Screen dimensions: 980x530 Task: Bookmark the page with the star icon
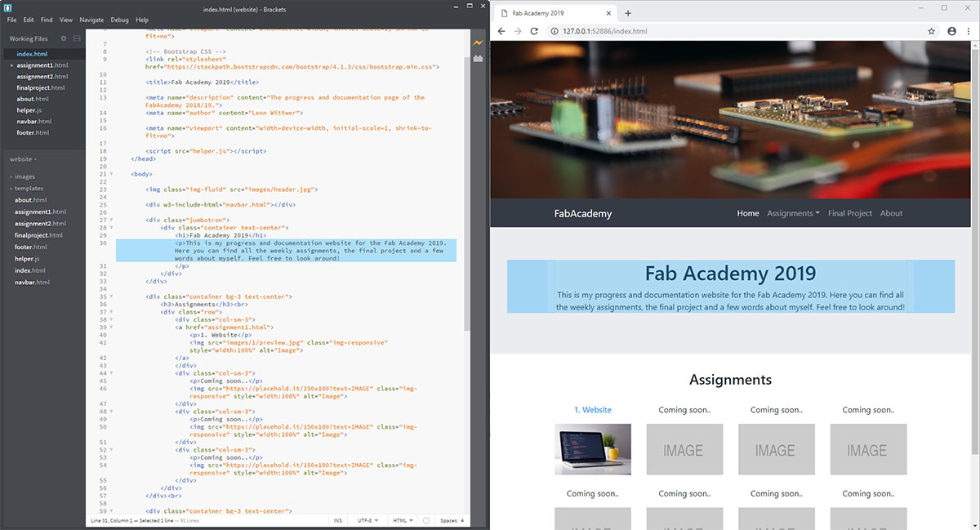(x=932, y=31)
